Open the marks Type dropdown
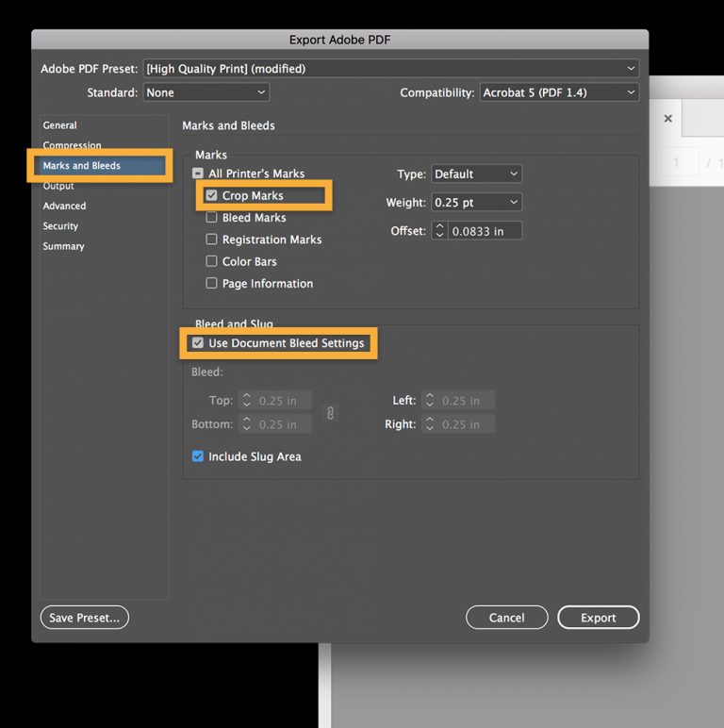Image resolution: width=724 pixels, height=728 pixels. pyautogui.click(x=477, y=174)
